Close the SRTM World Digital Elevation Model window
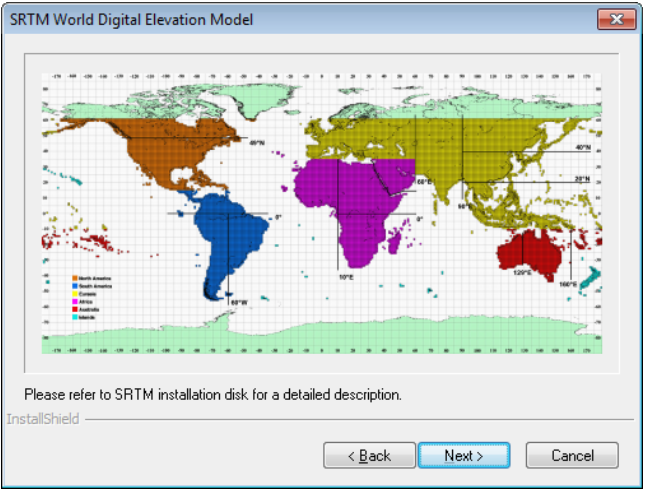This screenshot has height=492, width=646. pos(617,19)
